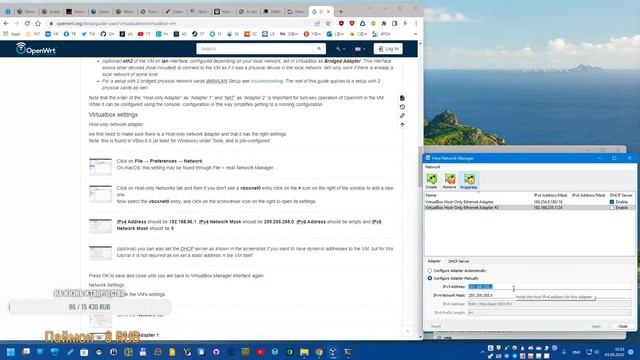Viewport: 640px width, 360px height.
Task: Click the search magnifier icon
Action: click(x=319, y=49)
